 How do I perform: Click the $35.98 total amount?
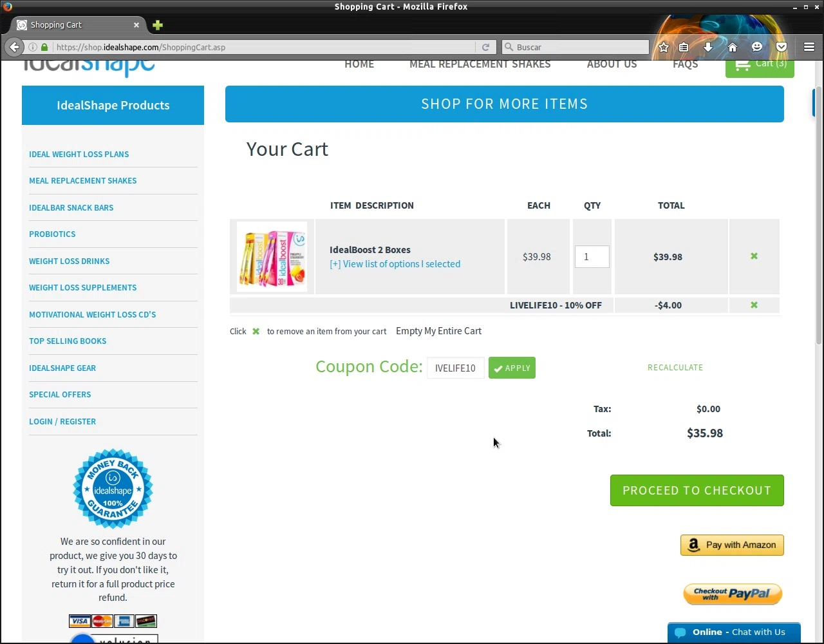705,433
